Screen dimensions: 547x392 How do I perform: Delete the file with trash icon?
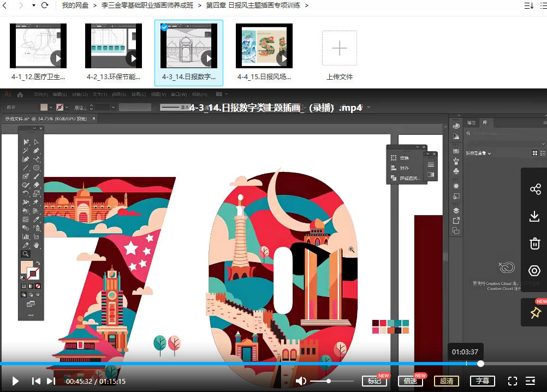tap(535, 243)
